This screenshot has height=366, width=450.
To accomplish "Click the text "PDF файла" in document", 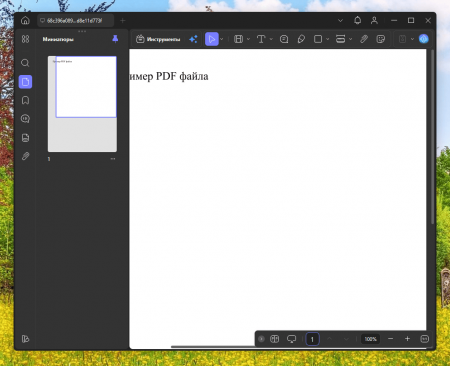I will pos(182,76).
